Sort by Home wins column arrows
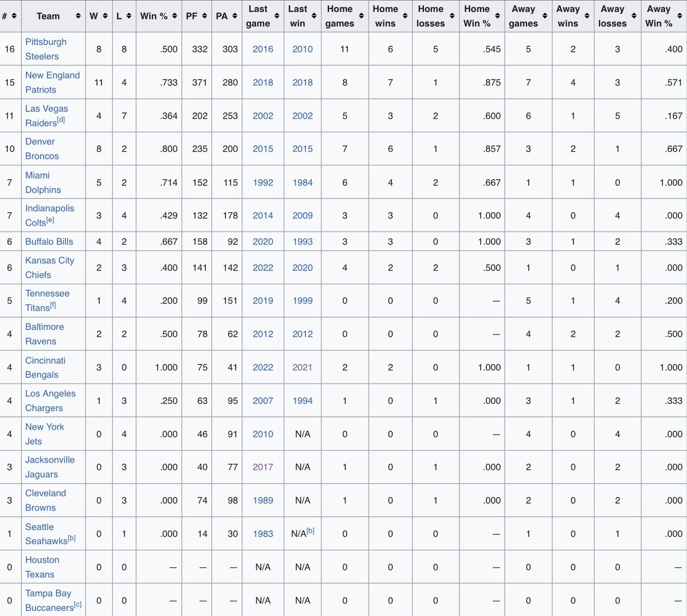 [405, 16]
